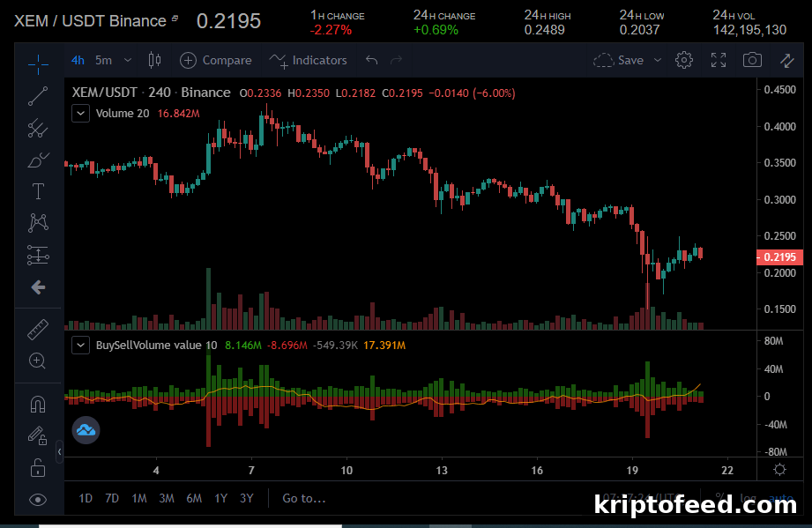Viewport: 812px width, 528px height.
Task: Open chart settings gear
Action: tap(684, 60)
